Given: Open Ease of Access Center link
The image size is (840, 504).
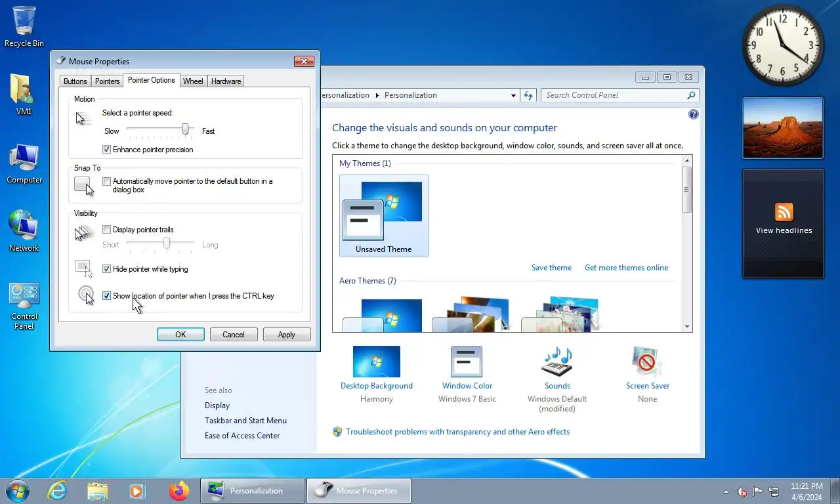Looking at the screenshot, I should pos(242,436).
